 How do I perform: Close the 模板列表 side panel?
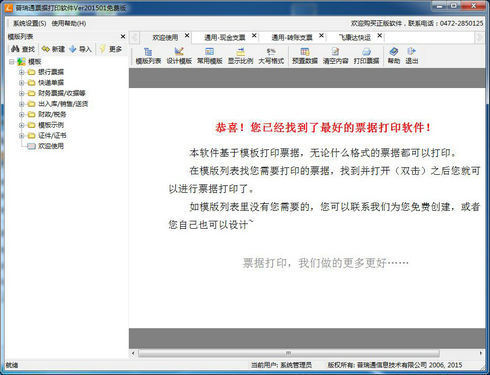(x=123, y=36)
